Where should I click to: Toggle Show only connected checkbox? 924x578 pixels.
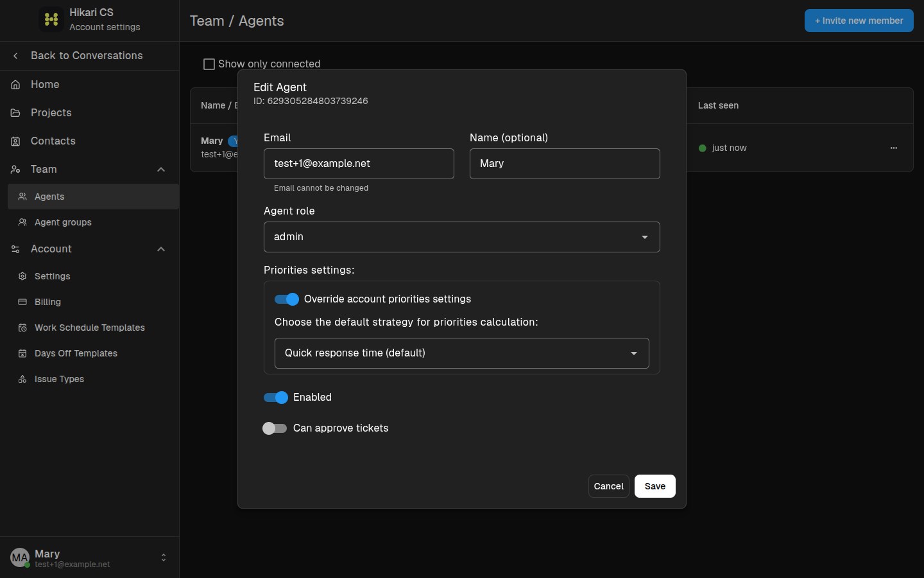(x=209, y=64)
